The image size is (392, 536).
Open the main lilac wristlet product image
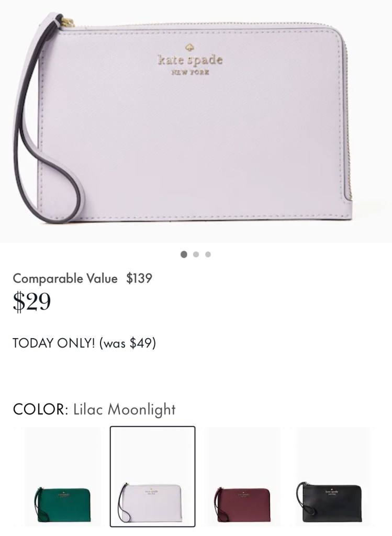click(x=196, y=121)
